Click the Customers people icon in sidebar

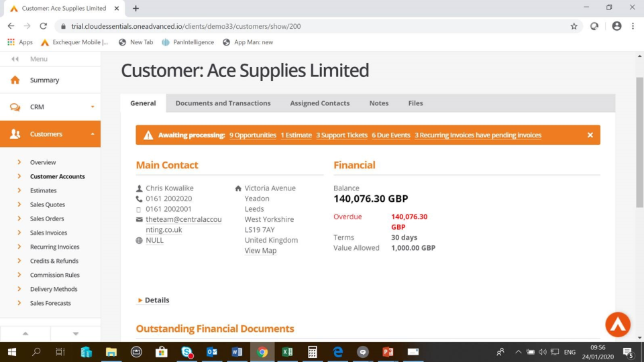point(15,134)
